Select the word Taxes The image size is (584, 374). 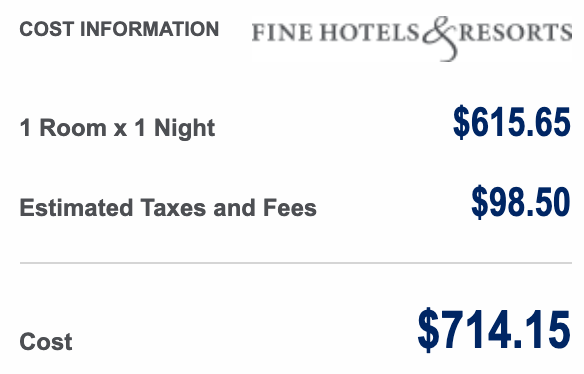tap(173, 208)
